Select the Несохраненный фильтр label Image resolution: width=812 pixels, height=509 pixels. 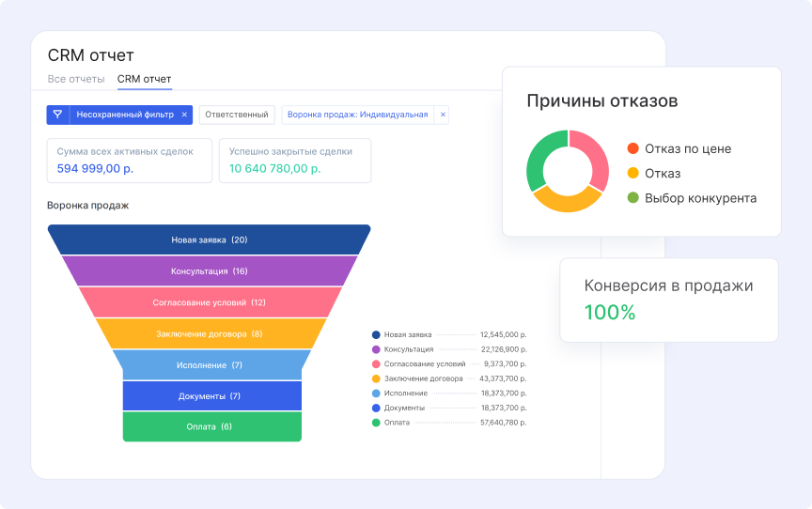coord(125,115)
